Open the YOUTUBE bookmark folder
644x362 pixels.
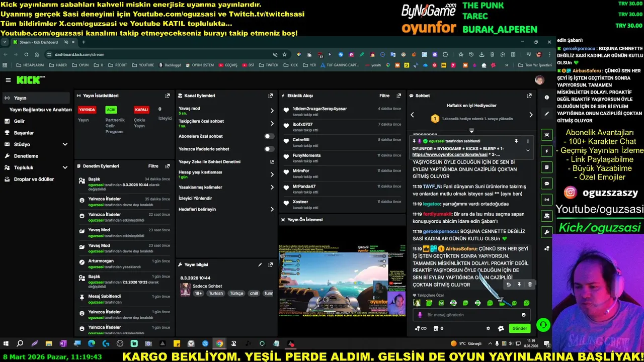(143, 65)
